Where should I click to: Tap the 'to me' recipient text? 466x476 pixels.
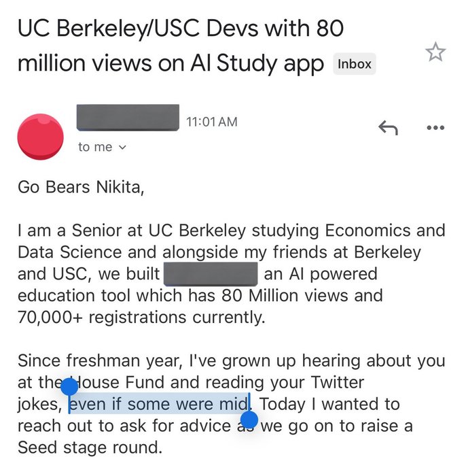95,148
